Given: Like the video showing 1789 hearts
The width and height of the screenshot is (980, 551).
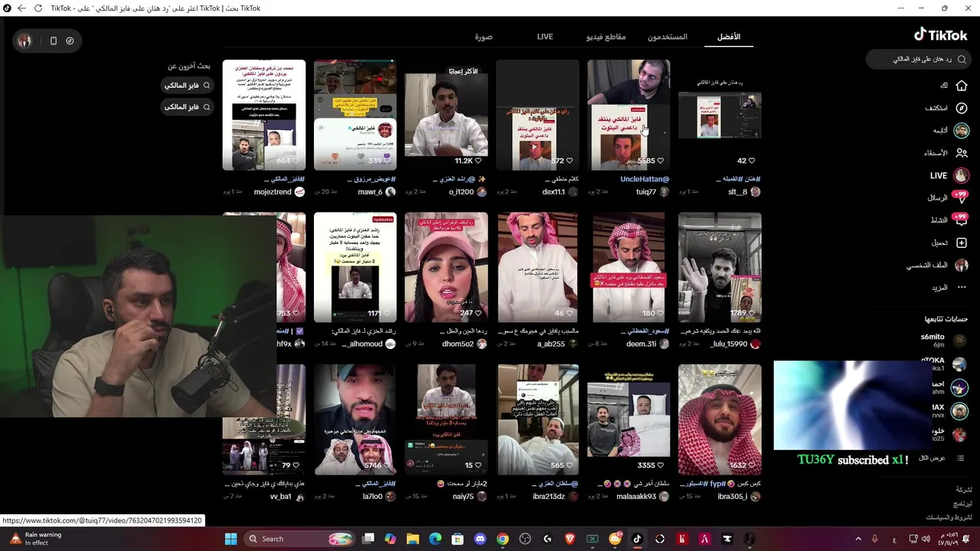Looking at the screenshot, I should pos(752,313).
